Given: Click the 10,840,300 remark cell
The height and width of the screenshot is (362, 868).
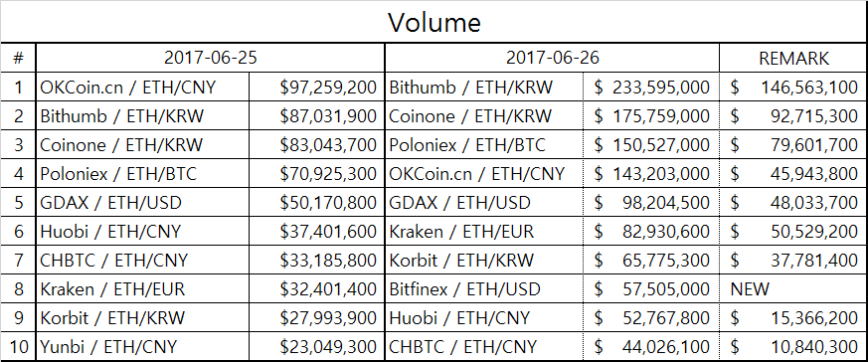Looking at the screenshot, I should (x=793, y=346).
